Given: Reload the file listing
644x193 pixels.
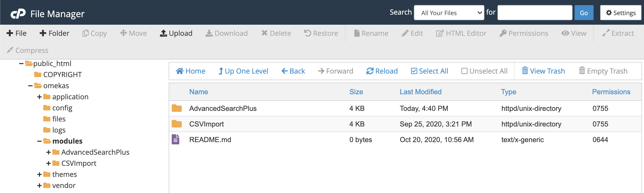Looking at the screenshot, I should 382,71.
